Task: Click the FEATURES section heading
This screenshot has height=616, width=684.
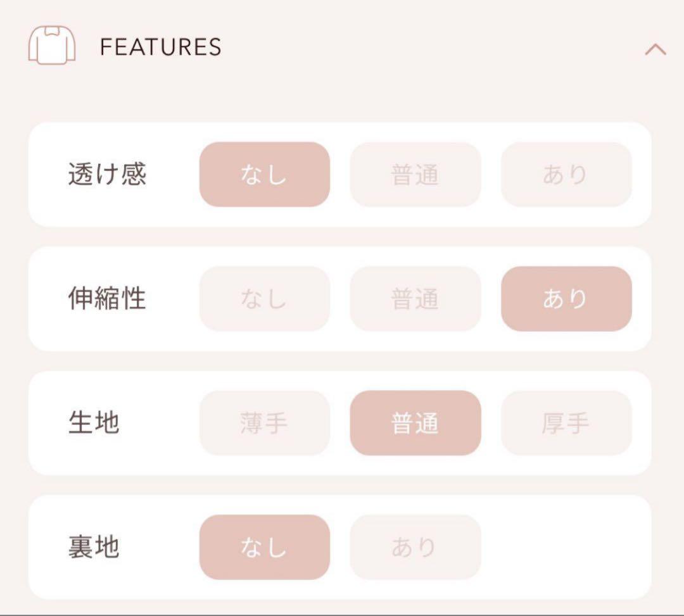Action: [x=161, y=47]
